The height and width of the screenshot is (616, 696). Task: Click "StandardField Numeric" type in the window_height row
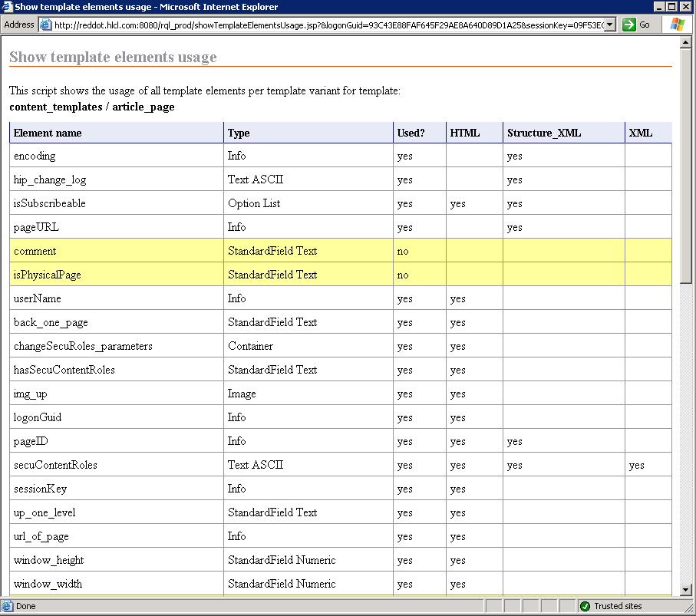(x=282, y=561)
